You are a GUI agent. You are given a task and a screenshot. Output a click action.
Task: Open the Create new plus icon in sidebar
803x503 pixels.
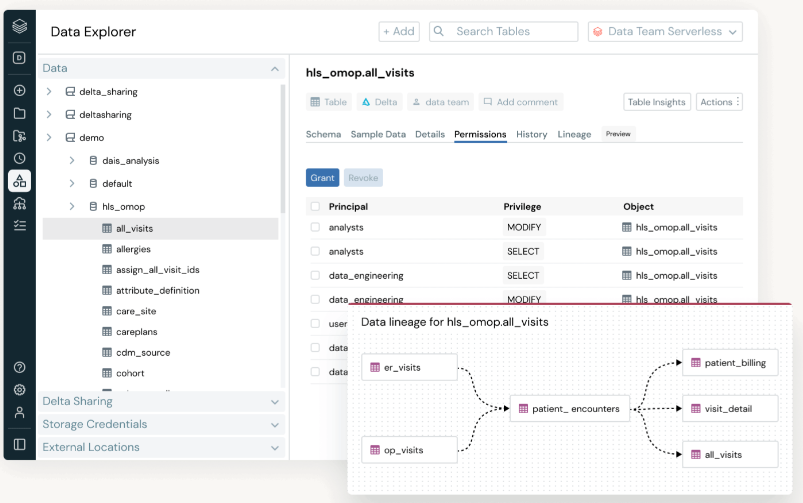tap(19, 90)
